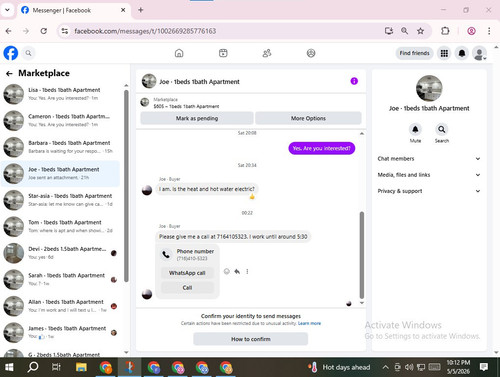500x377 pixels.
Task: Click the phone handset icon in the phone number card
Action: pos(166,255)
